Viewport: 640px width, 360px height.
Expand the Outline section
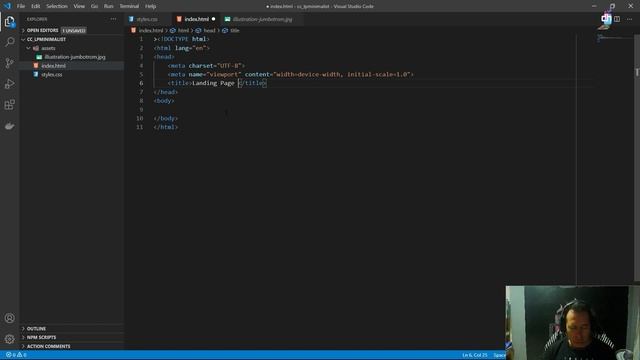[x=36, y=329]
